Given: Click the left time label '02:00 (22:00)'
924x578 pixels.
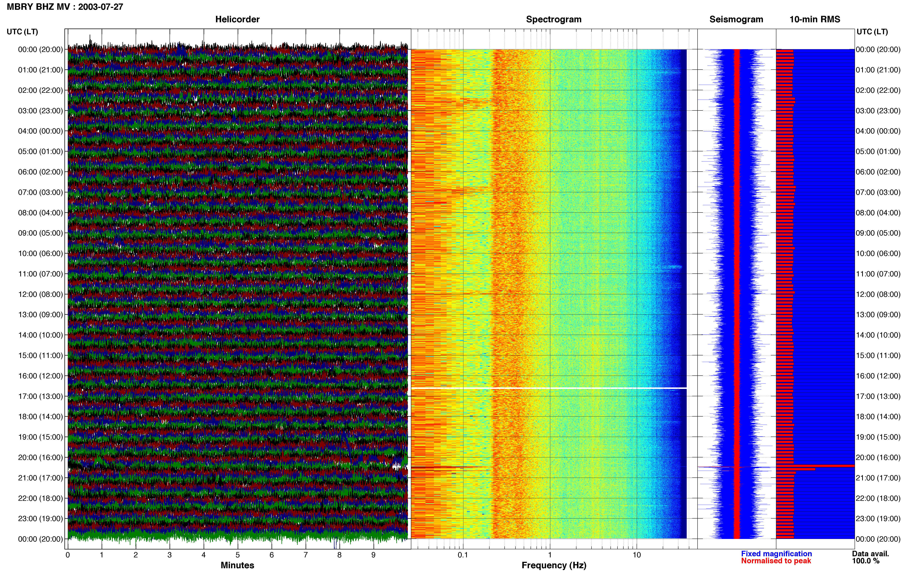Looking at the screenshot, I should 41,90.
